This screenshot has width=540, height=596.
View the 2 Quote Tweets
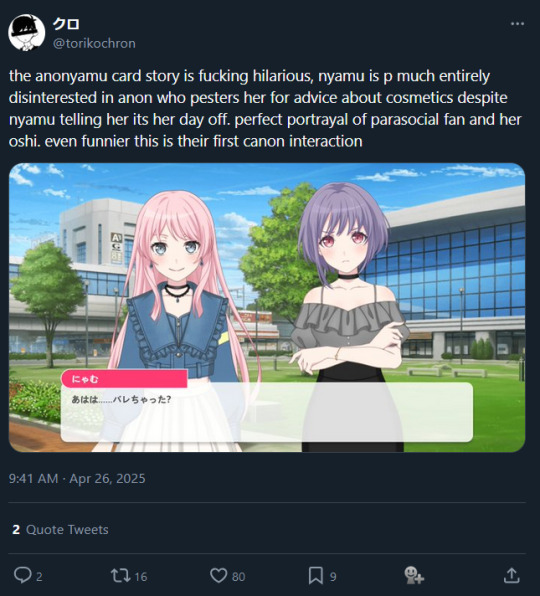60,529
